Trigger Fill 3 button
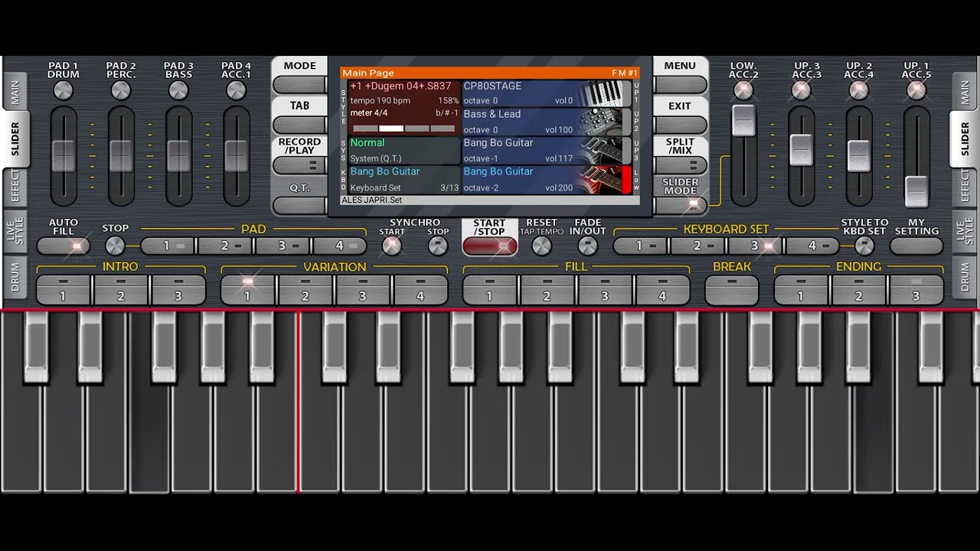The width and height of the screenshot is (980, 551). pyautogui.click(x=605, y=290)
